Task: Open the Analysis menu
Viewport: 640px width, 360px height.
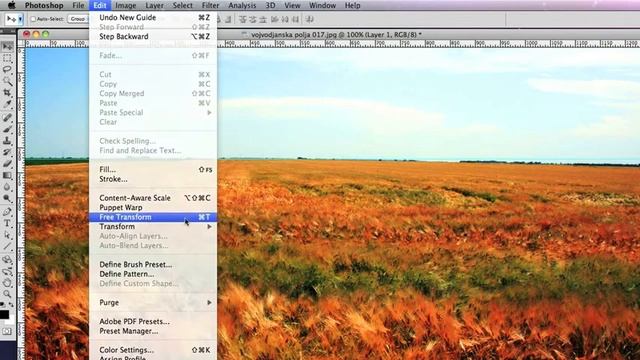Action: pyautogui.click(x=242, y=5)
